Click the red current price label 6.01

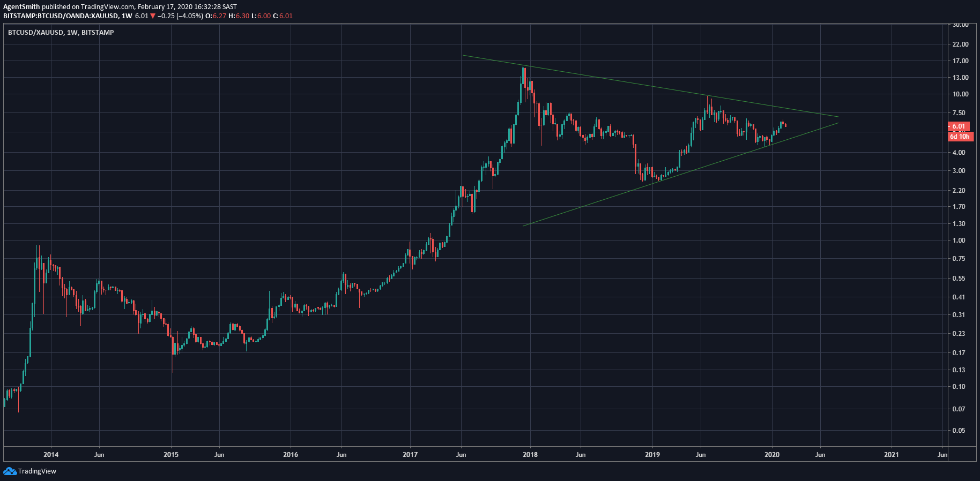[959, 126]
